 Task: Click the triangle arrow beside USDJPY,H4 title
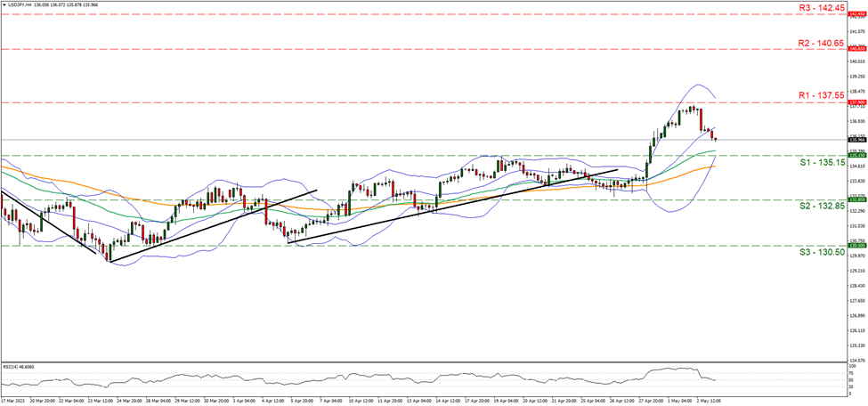(x=4, y=4)
